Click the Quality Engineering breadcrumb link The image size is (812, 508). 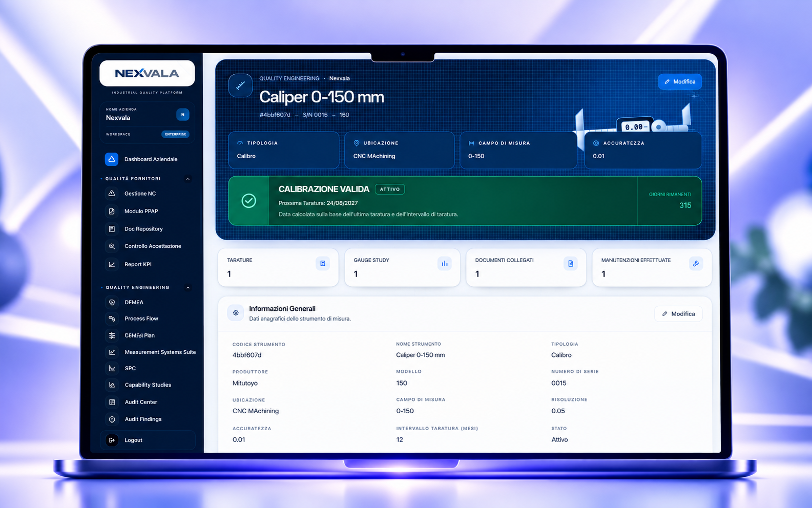(x=289, y=78)
